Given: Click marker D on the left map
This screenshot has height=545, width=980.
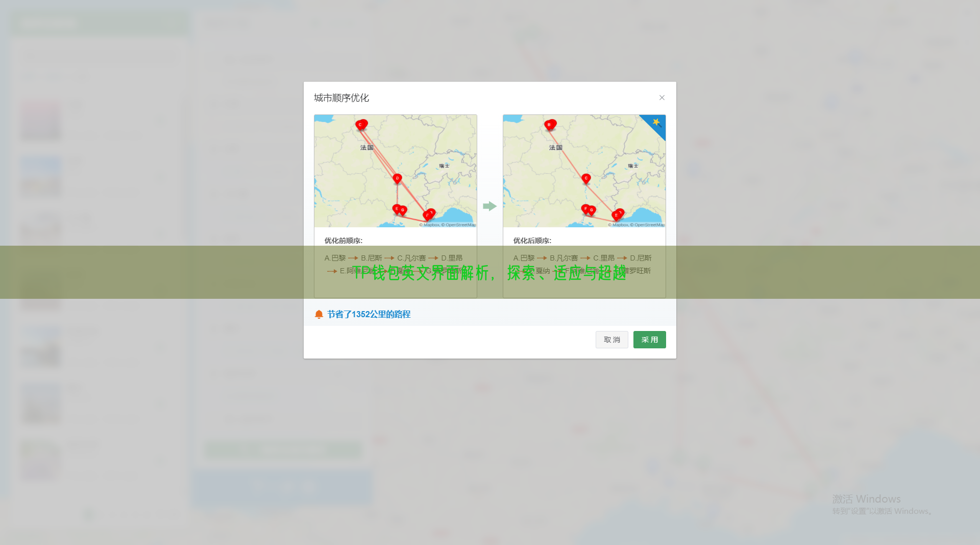Looking at the screenshot, I should (397, 178).
